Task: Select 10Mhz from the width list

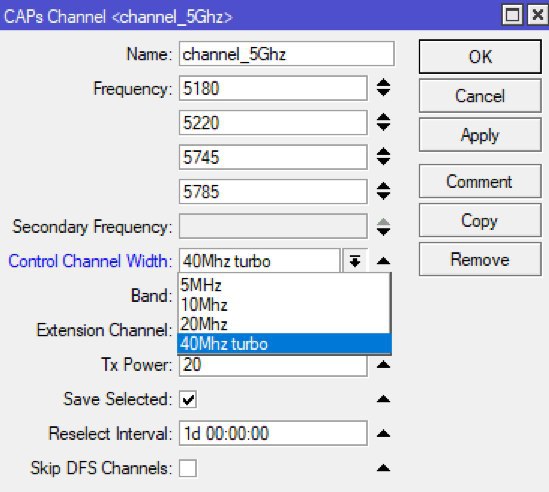Action: point(284,305)
